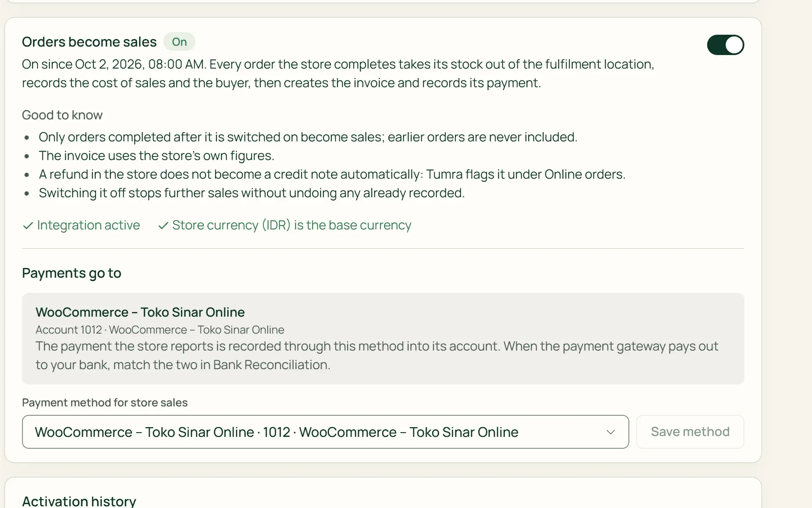The image size is (812, 508).
Task: Click the Payments go to heading
Action: click(71, 273)
